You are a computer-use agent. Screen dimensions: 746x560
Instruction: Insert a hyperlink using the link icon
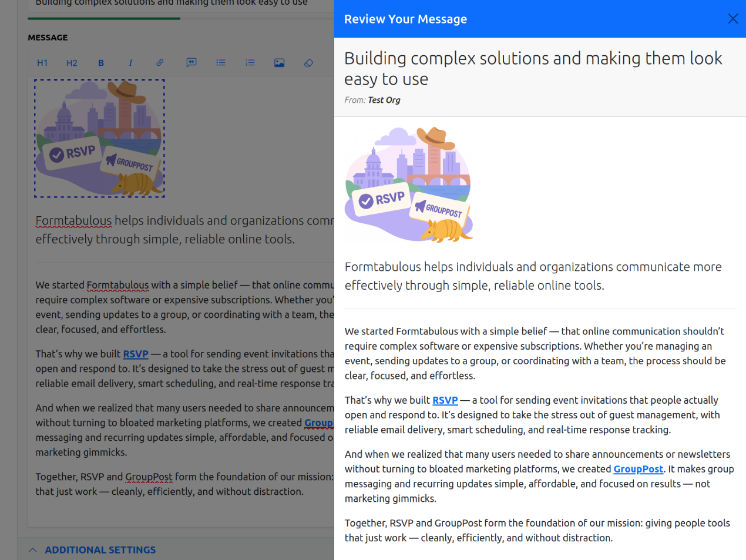tap(160, 63)
